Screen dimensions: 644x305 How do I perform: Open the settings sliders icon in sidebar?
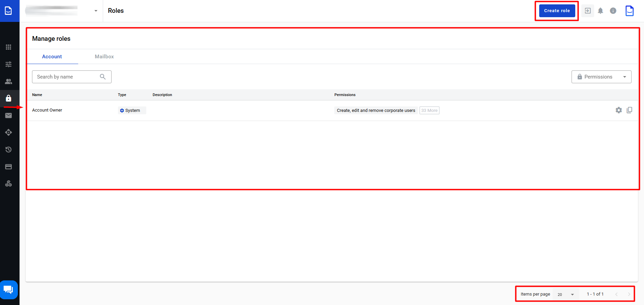pyautogui.click(x=8, y=64)
